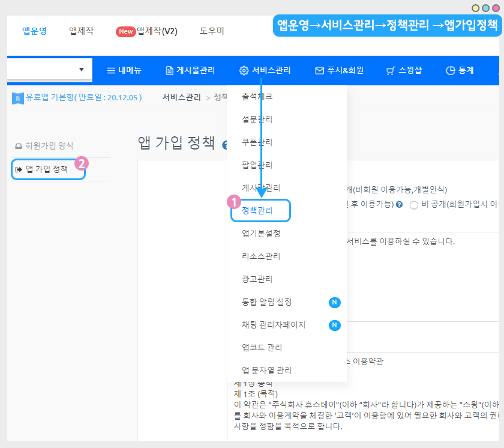The height and width of the screenshot is (448, 504).
Task: Click the 서비스관리 breadcrumb link
Action: 181,97
